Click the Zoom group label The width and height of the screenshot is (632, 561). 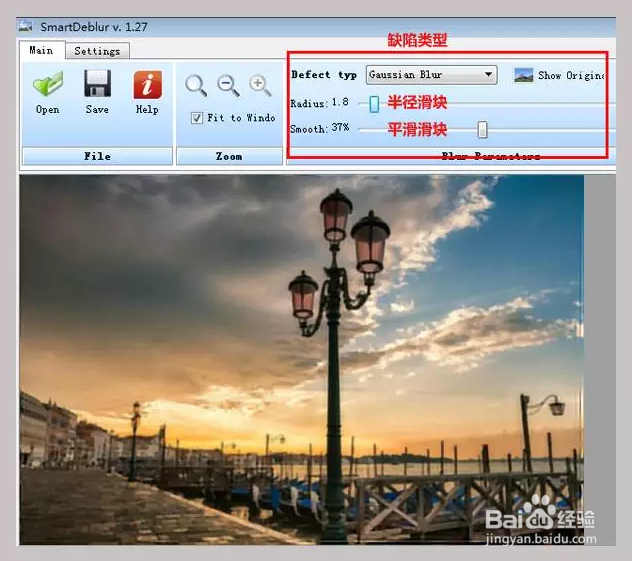point(229,156)
